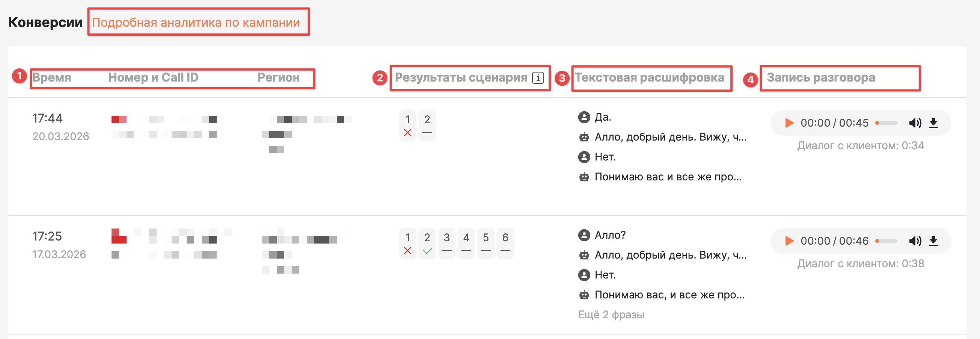The image size is (980, 339).
Task: Click user avatar icon beside 'Алло?'
Action: 584,235
